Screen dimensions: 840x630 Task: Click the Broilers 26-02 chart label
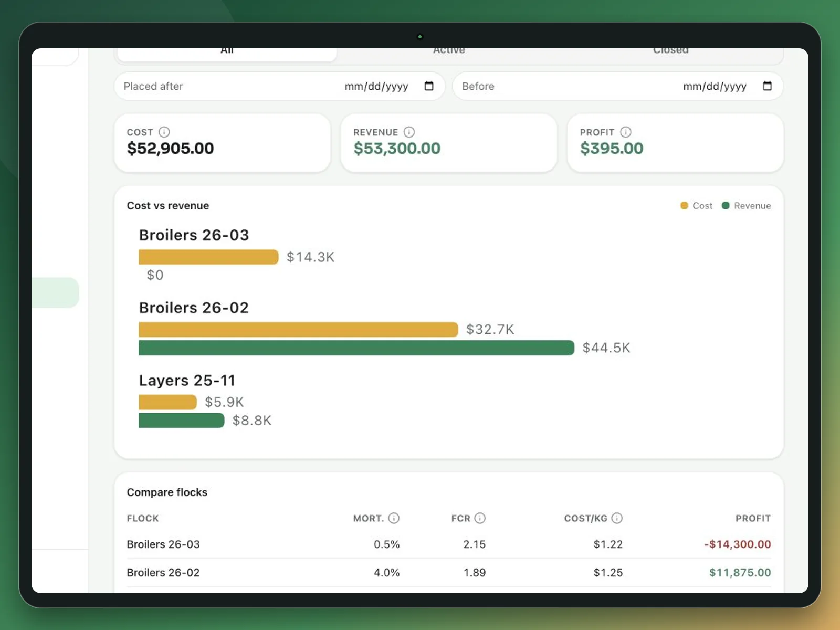(x=194, y=308)
